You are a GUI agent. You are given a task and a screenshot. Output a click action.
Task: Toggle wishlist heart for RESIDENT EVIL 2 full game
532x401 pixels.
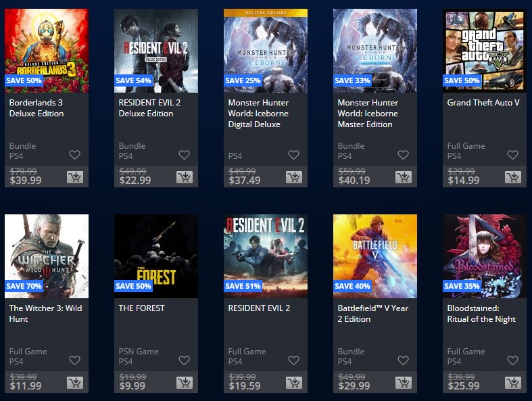pyautogui.click(x=294, y=360)
